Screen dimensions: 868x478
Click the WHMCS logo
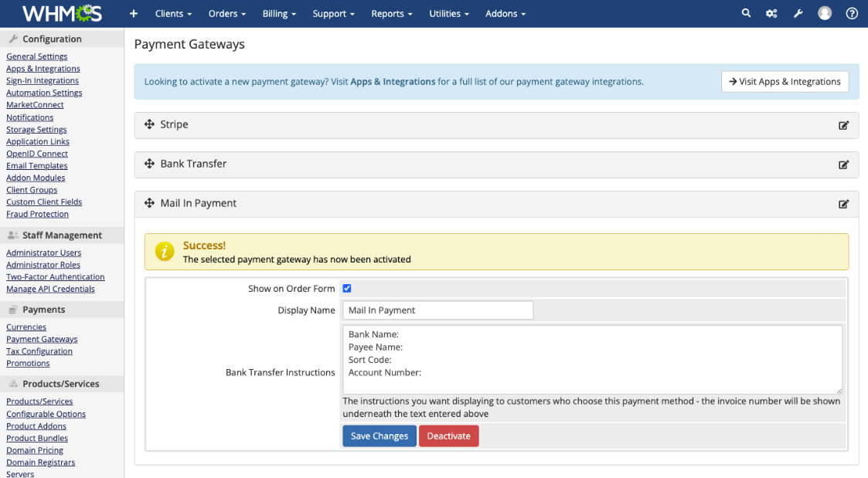coord(62,13)
